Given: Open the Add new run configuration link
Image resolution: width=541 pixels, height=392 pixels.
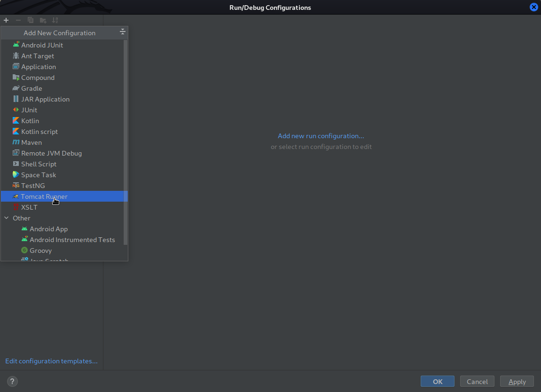Looking at the screenshot, I should (x=321, y=136).
